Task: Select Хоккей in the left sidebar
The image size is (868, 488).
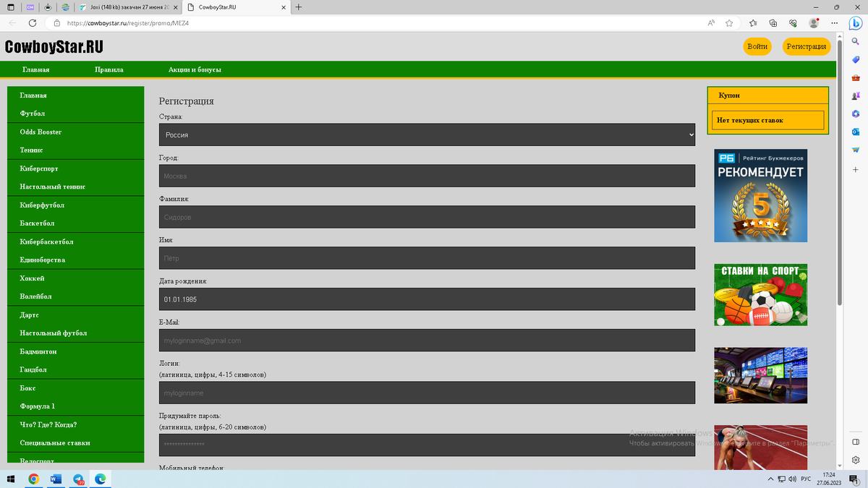Action: pyautogui.click(x=75, y=278)
